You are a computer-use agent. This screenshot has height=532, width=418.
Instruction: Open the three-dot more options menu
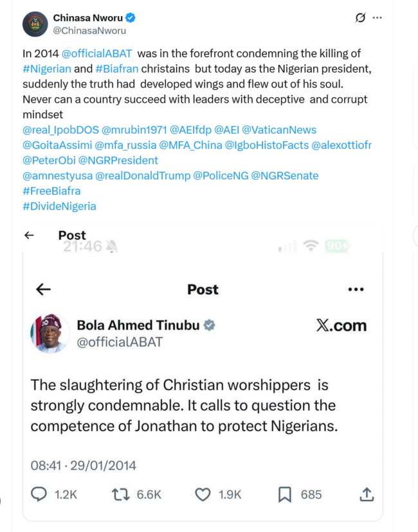pyautogui.click(x=377, y=18)
